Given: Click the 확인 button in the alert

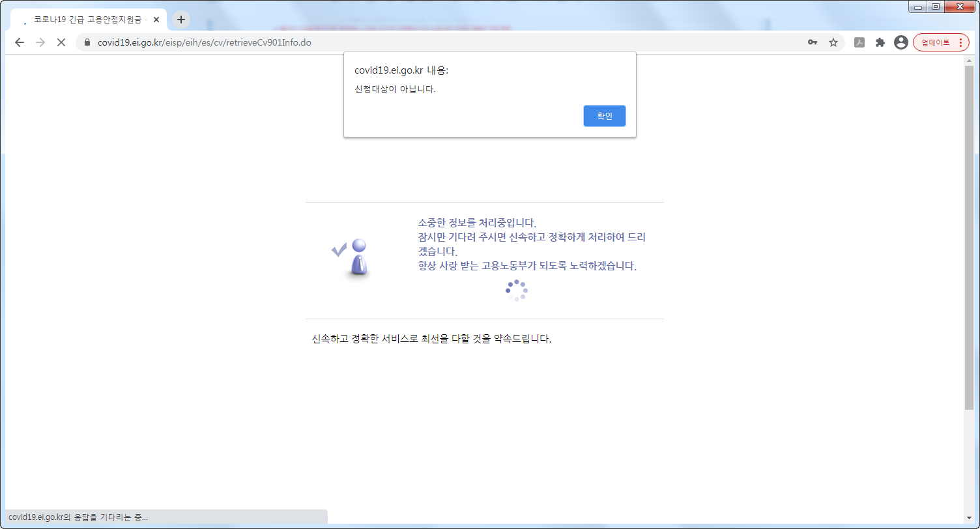Looking at the screenshot, I should click(604, 116).
